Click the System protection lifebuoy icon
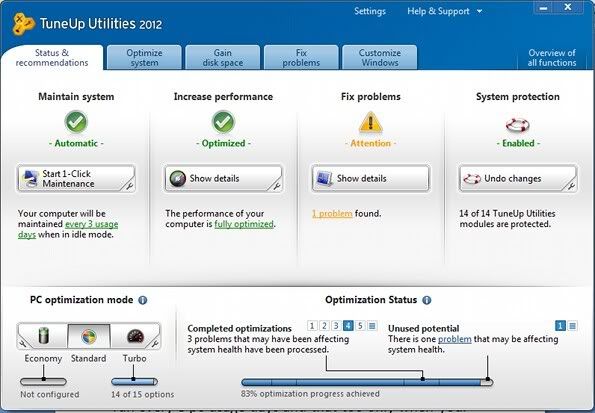The height and width of the screenshot is (413, 595). (x=518, y=125)
